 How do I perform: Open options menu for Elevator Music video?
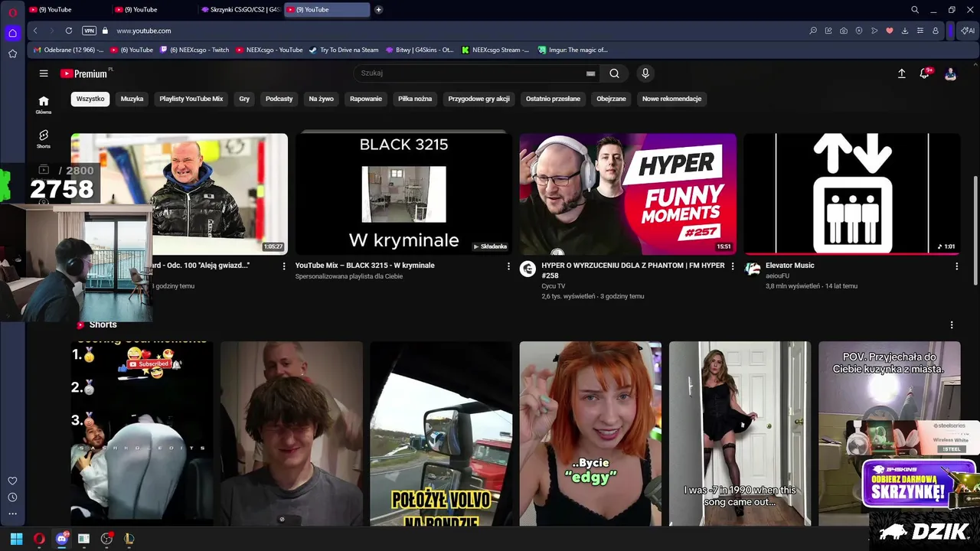(x=956, y=266)
